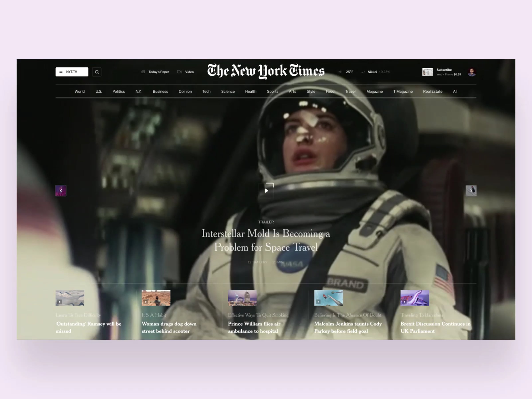
Task: Click the Today's Paper newspaper icon
Action: pos(143,72)
